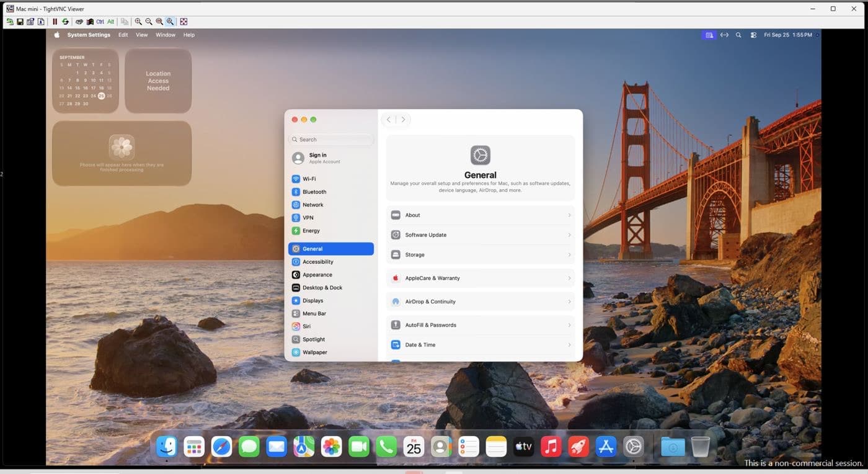The image size is (868, 474).
Task: Open the Edit menu in macOS menu bar
Action: pos(123,35)
